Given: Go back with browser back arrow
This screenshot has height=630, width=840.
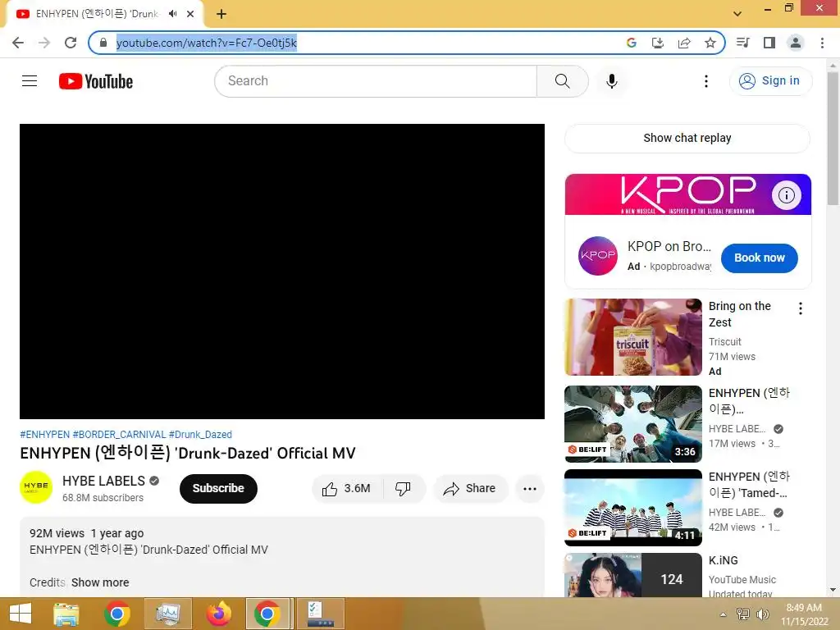Looking at the screenshot, I should click(18, 43).
